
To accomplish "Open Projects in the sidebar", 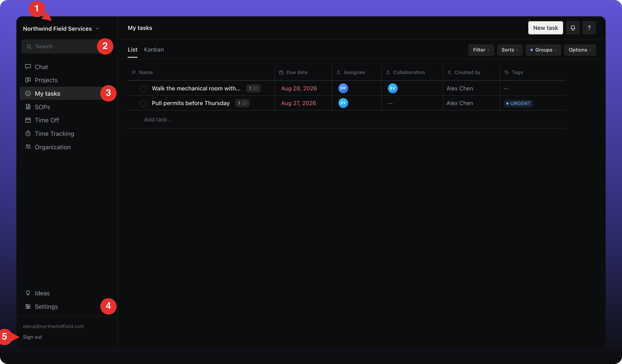I will (67, 80).
